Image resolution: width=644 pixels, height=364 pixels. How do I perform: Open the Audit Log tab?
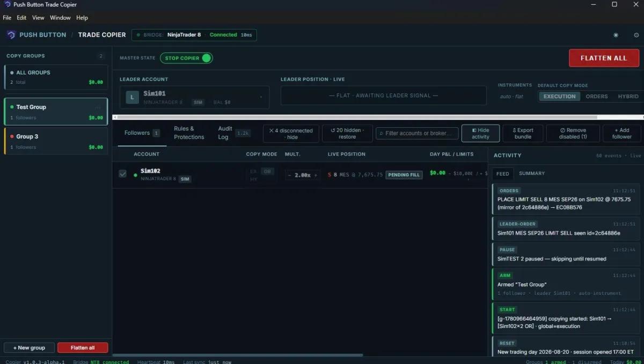(234, 133)
